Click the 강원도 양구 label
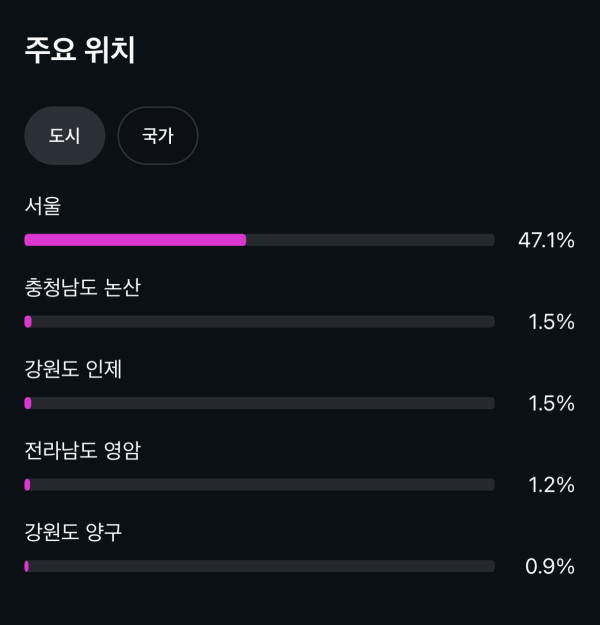The height and width of the screenshot is (625, 600). tap(73, 532)
